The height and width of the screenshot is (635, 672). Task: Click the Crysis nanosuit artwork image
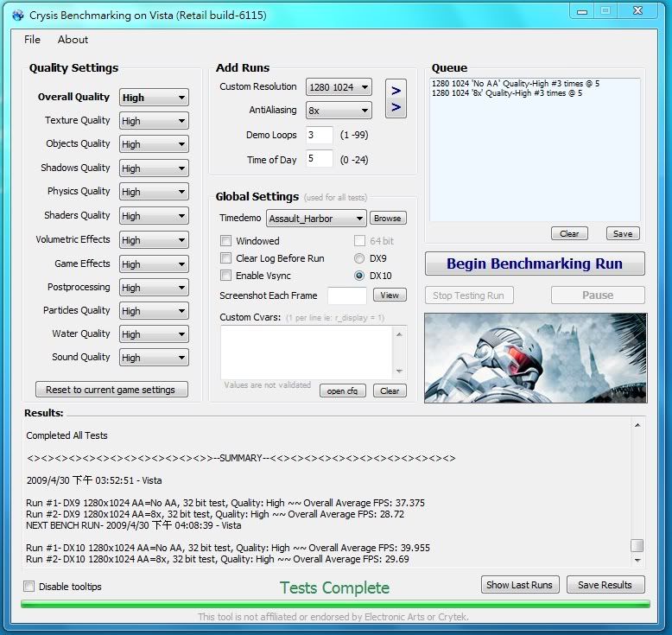coord(535,358)
